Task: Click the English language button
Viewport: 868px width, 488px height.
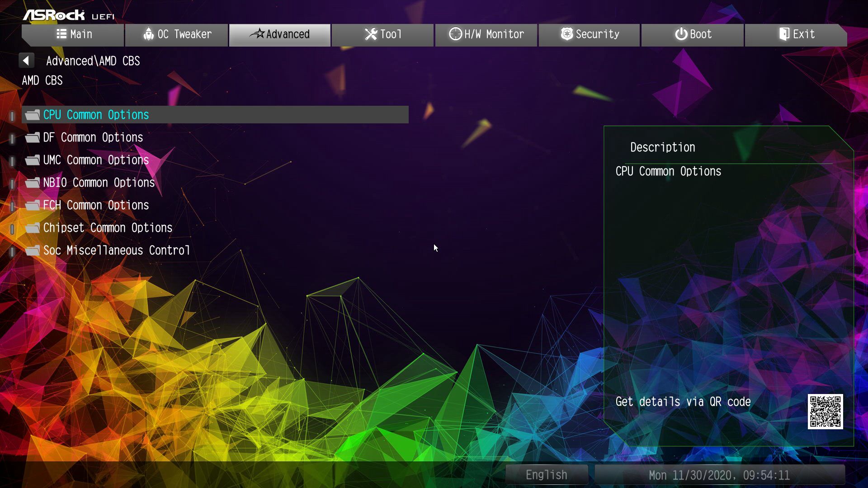Action: (546, 475)
